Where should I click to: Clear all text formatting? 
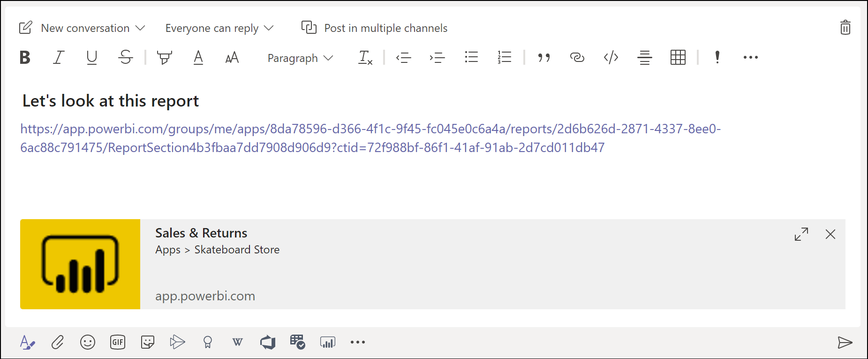[x=365, y=58]
